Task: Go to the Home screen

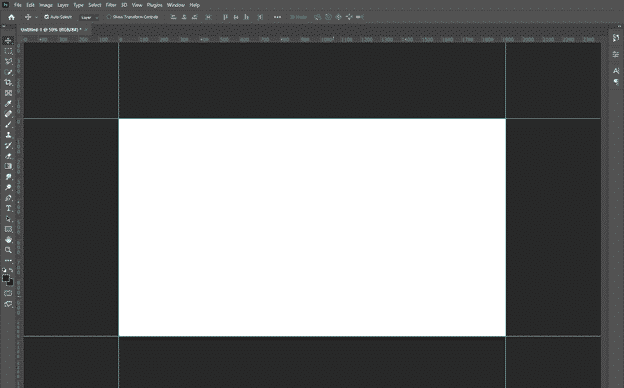Action: pos(11,17)
